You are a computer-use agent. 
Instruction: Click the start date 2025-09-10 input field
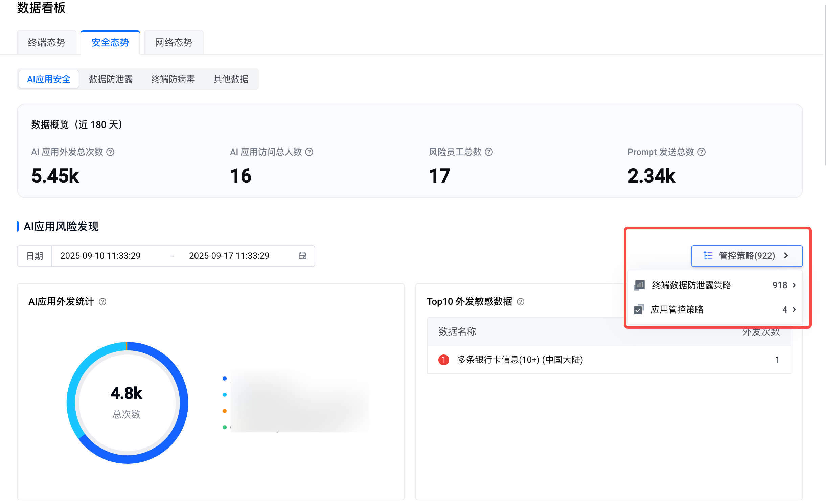[100, 256]
